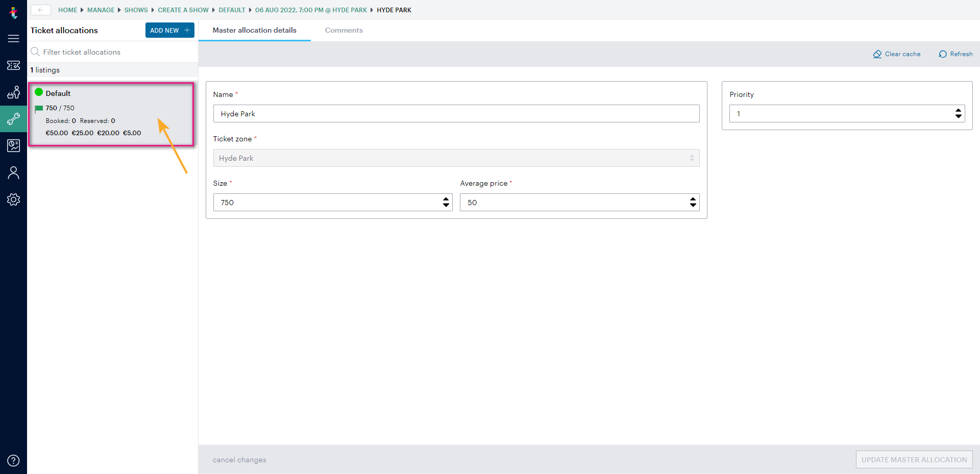The width and height of the screenshot is (980, 474).
Task: Click the ADD NEW button
Action: click(x=169, y=30)
